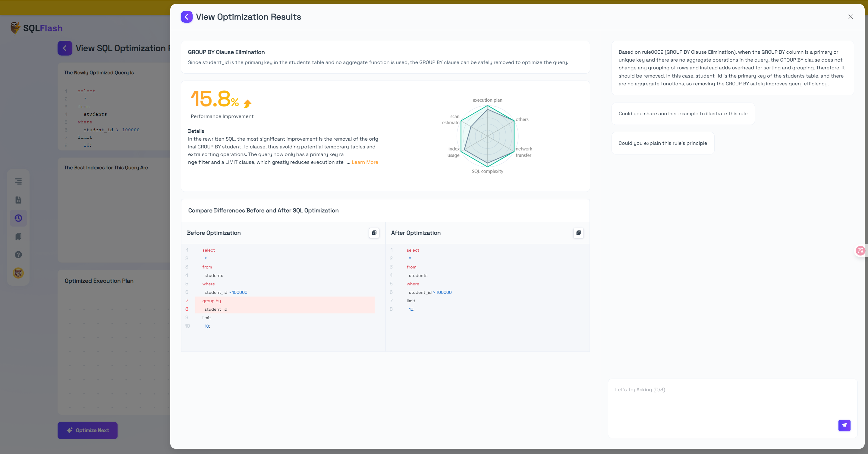Open the Learn More link in Details
Screen dimensions: 868x454
pyautogui.click(x=365, y=162)
